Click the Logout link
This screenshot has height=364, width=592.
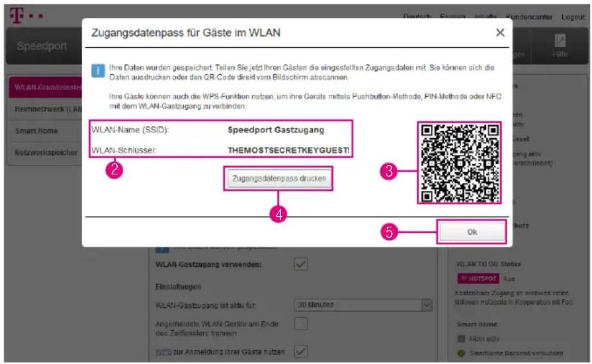(573, 17)
